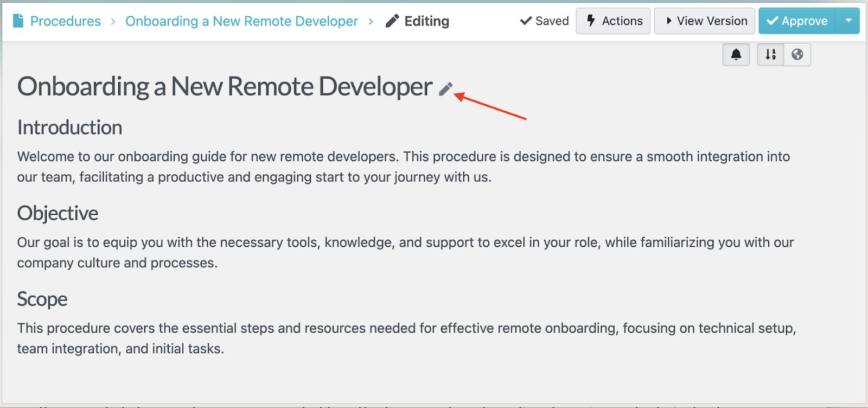Viewport: 868px width, 408px height.
Task: Click the Editing pencil icon in breadcrumb
Action: pyautogui.click(x=392, y=21)
